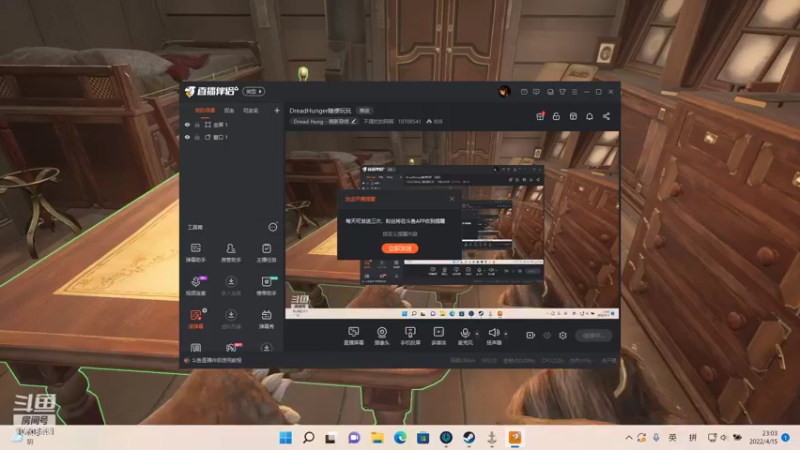Select the 全屏 1 source row
The width and height of the screenshot is (800, 450).
click(x=232, y=124)
